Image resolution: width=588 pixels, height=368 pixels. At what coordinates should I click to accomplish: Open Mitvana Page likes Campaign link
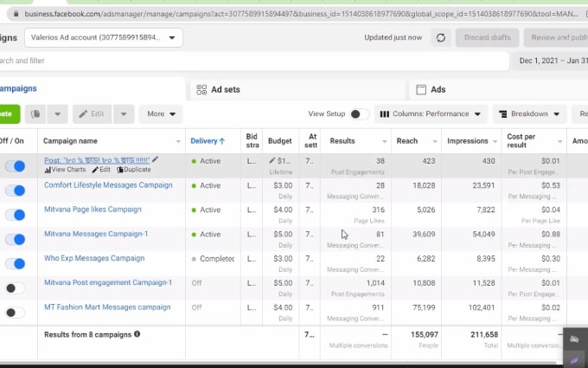(93, 210)
